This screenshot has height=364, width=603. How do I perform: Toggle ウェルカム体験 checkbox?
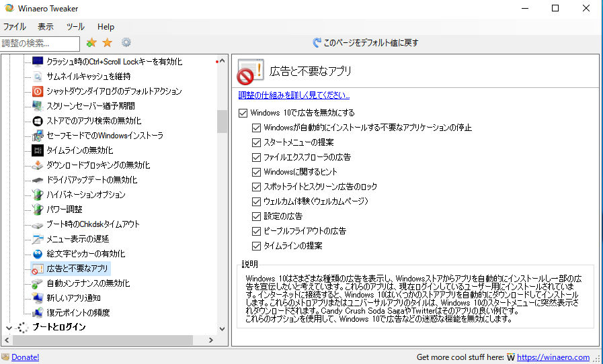tap(256, 201)
